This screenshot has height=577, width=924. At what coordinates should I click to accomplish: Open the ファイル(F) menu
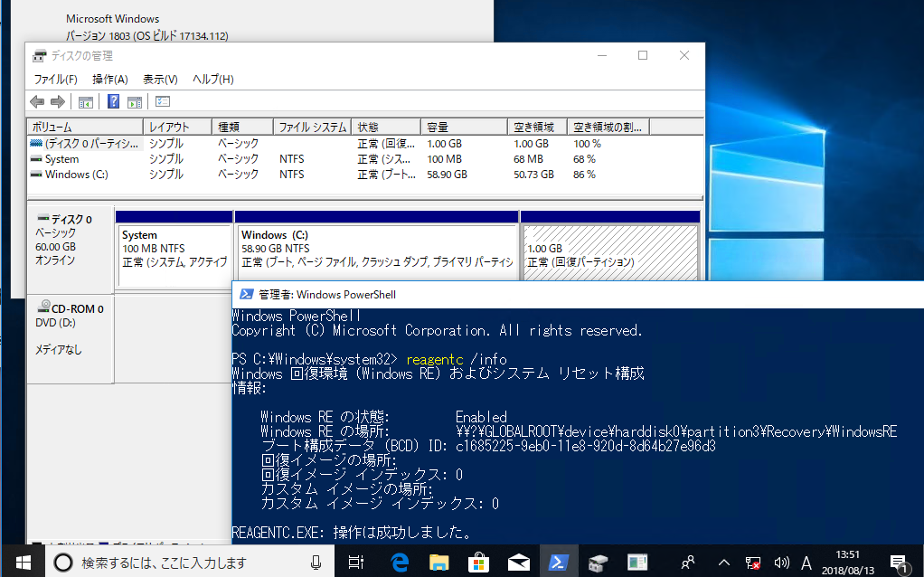(55, 79)
